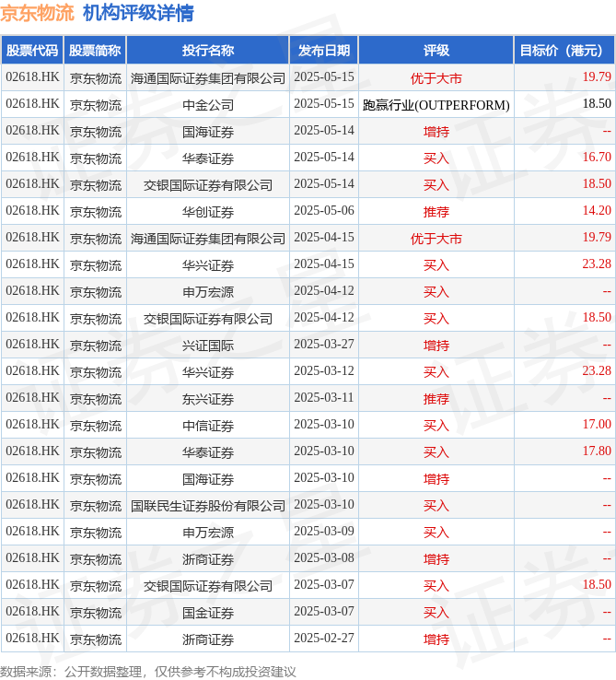616x680 pixels.
Task: Click 18.50 in the 2025-03-07 row
Action: [x=597, y=584]
